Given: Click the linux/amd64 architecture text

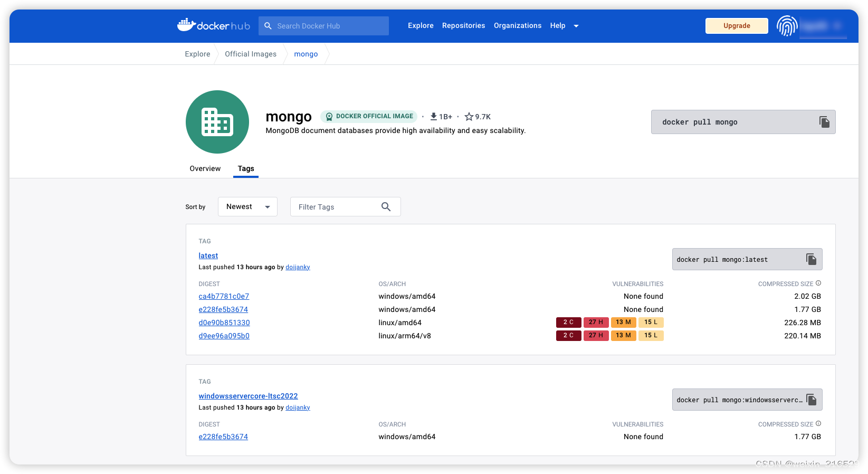Looking at the screenshot, I should click(x=400, y=323).
